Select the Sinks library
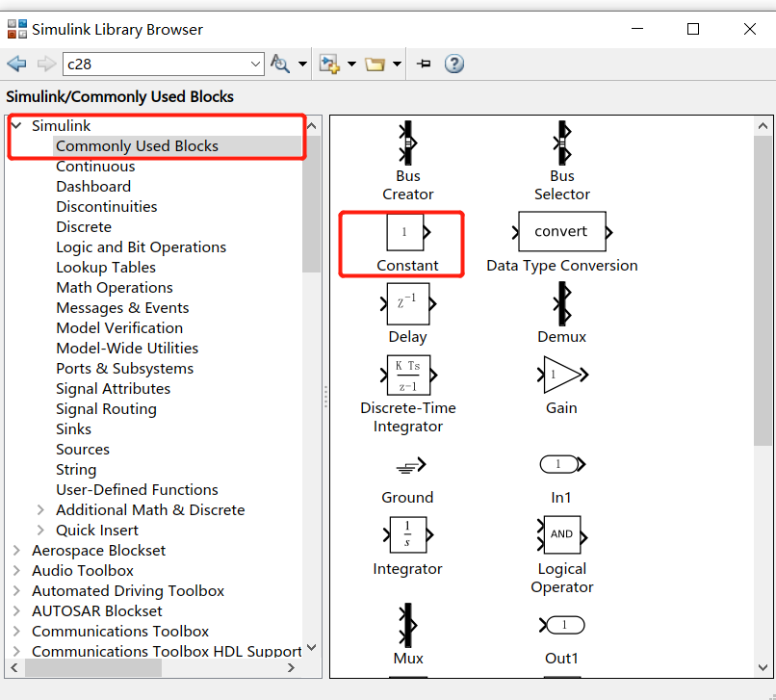The image size is (776, 700). click(73, 429)
